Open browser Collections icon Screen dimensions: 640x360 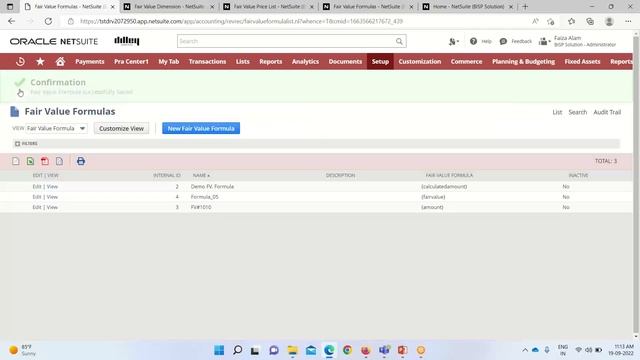pos(590,21)
